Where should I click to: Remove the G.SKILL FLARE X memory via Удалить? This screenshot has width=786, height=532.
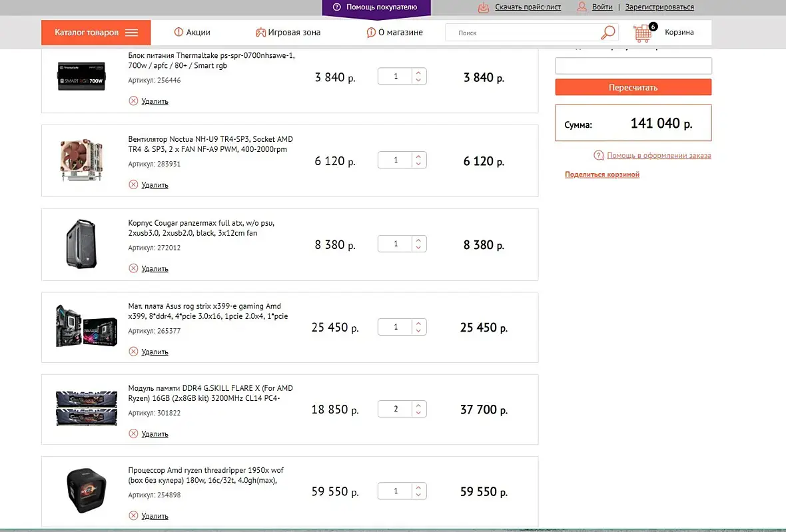point(155,434)
